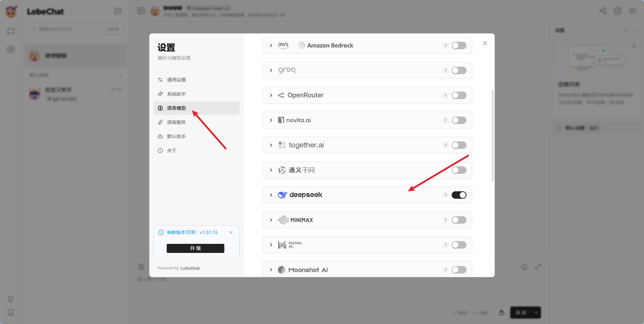
Task: Open the LobeHub link in footer
Action: point(190,268)
